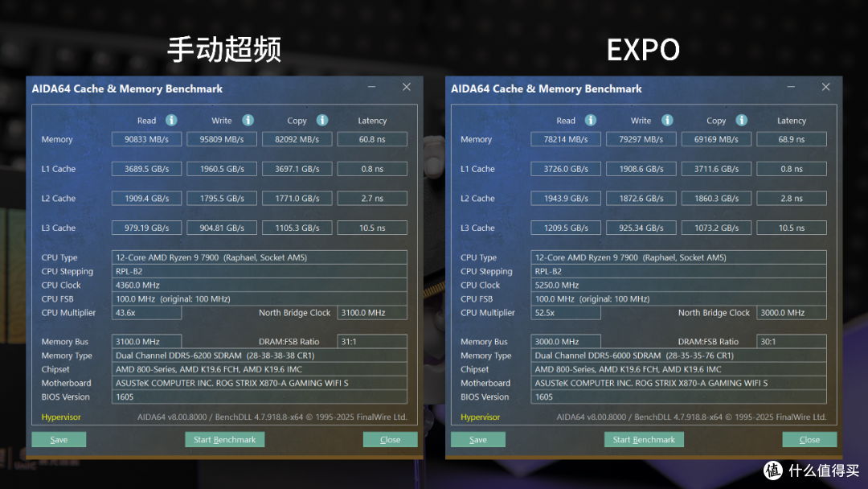868x489 pixels.
Task: Click Copy info icon in EXPO window
Action: (x=742, y=120)
